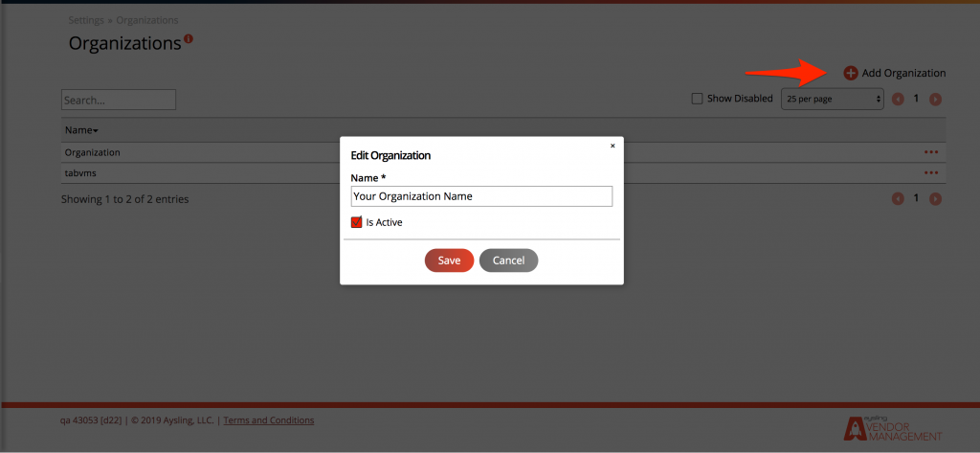Click the Aysling Vendor Management logo
This screenshot has width=980, height=453.
(893, 427)
